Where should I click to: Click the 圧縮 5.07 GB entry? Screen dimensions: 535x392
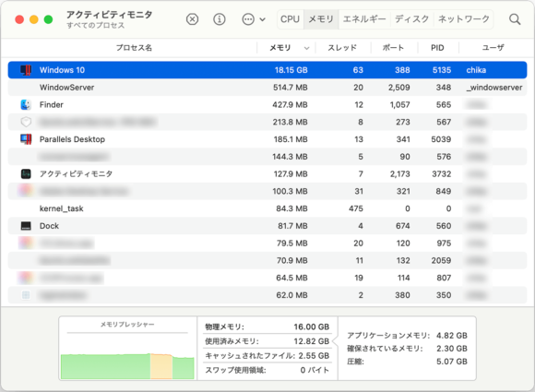click(x=407, y=362)
